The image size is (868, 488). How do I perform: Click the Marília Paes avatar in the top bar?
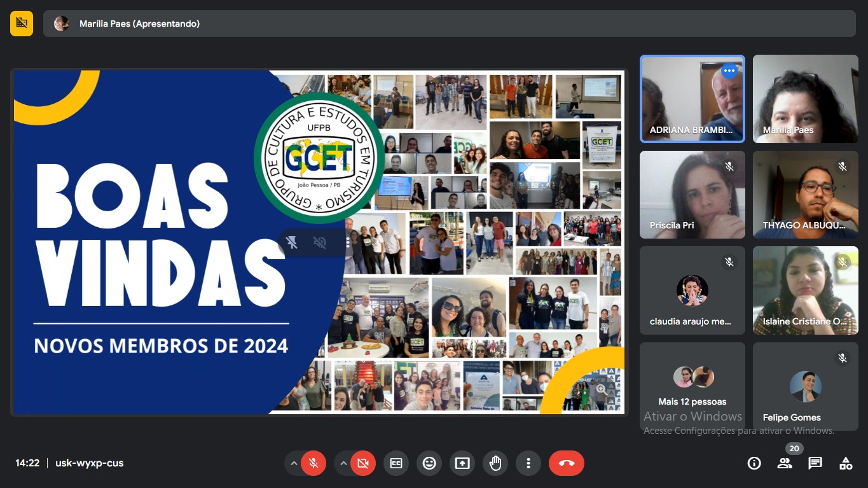tap(62, 24)
